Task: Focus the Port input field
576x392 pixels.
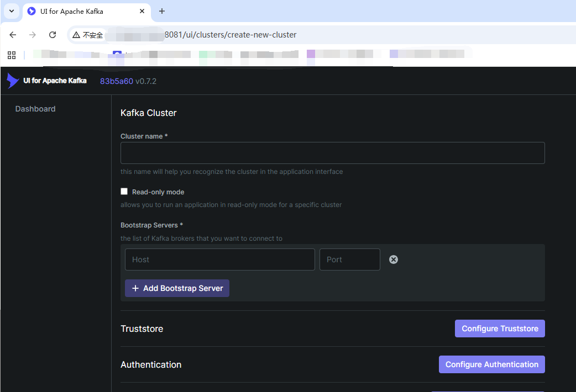Action: coord(350,259)
